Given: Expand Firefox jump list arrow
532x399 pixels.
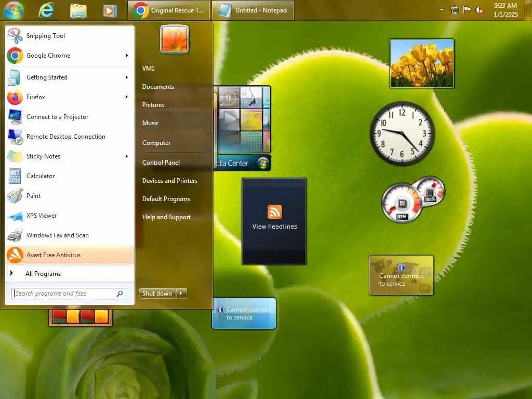Looking at the screenshot, I should click(127, 97).
